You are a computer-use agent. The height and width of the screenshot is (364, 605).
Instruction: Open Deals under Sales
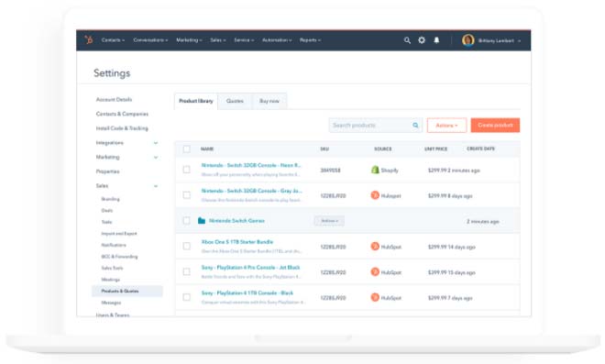point(107,211)
